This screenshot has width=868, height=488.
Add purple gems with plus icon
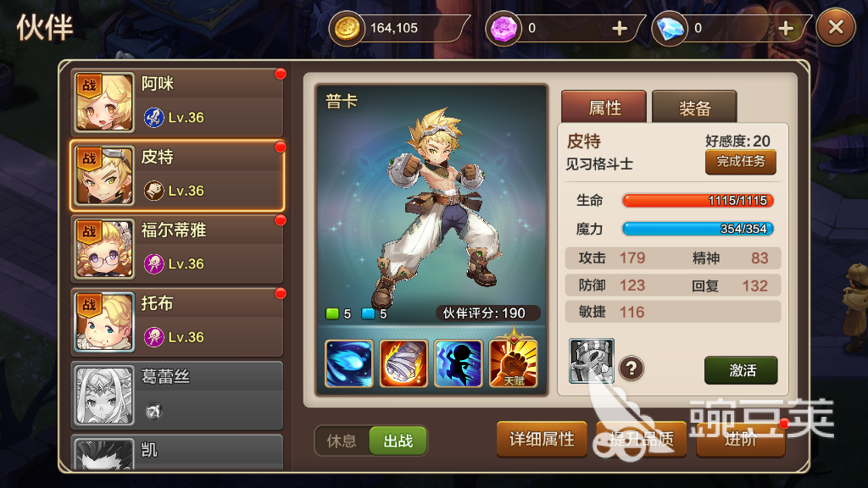(620, 28)
